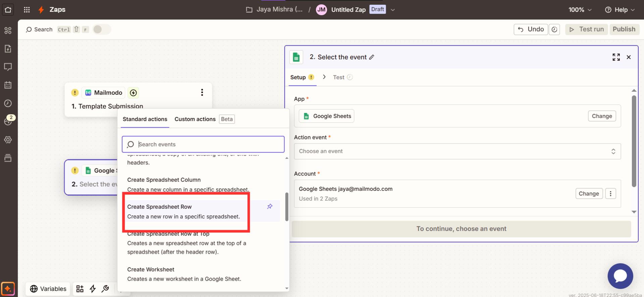
Task: Open the zoom 100% dropdown
Action: [580, 10]
